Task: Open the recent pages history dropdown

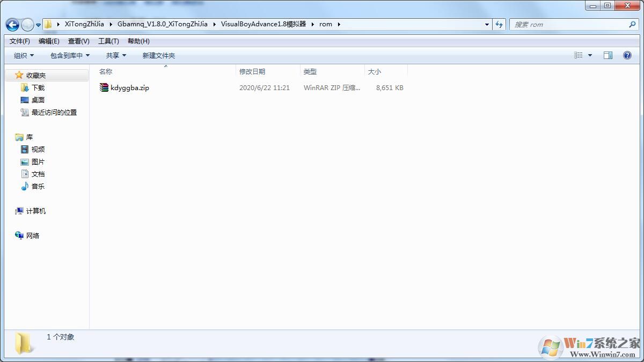Action: tap(38, 25)
